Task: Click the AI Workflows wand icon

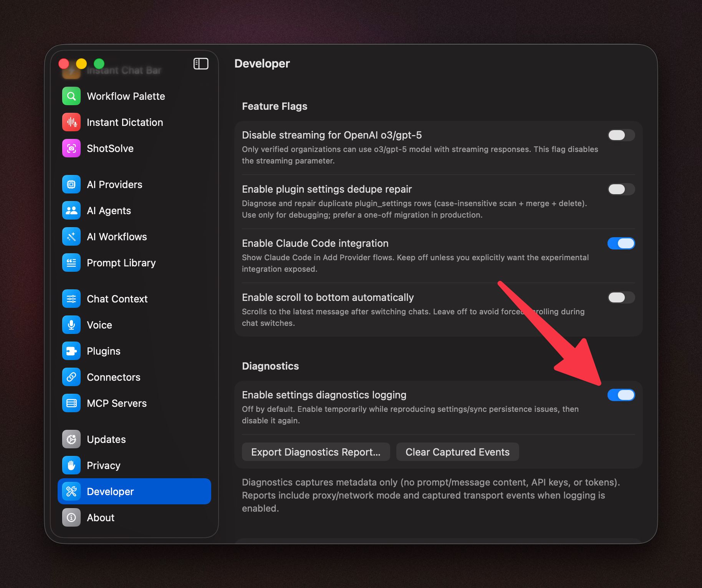Action: (71, 236)
